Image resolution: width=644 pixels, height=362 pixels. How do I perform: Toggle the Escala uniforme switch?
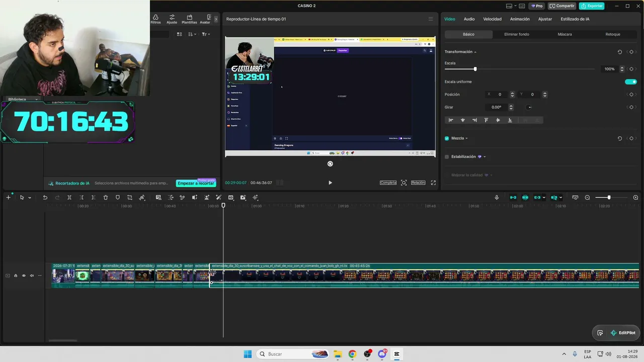630,82
